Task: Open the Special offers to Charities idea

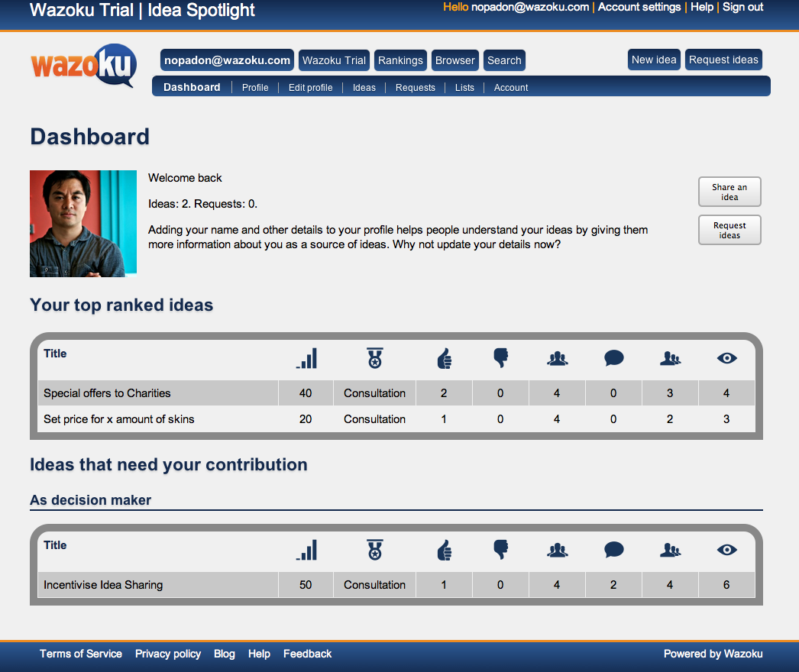Action: 107,393
